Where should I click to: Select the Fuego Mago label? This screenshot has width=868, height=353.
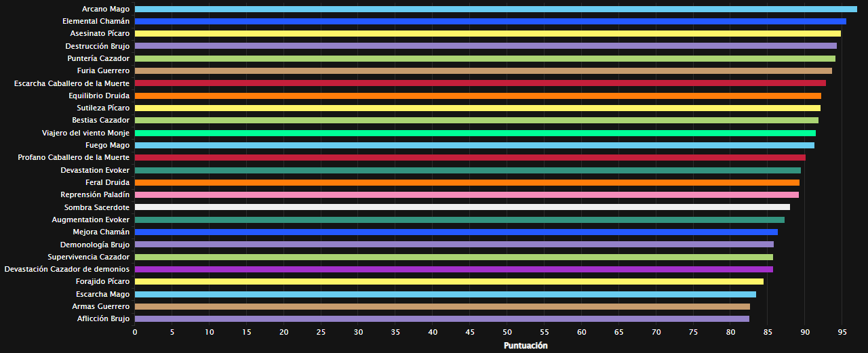tap(107, 145)
